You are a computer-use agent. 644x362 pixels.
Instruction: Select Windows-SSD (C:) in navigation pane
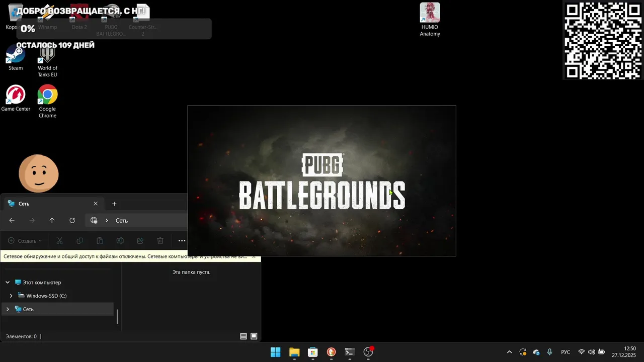(46, 296)
